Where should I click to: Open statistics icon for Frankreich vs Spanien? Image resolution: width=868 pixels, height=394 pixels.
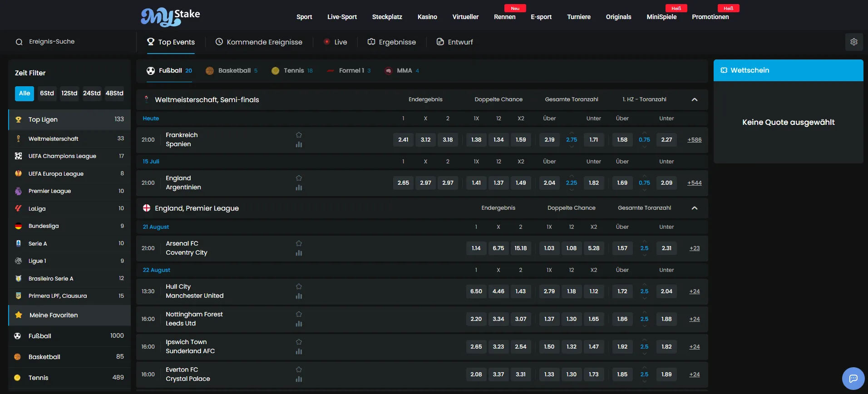299,144
